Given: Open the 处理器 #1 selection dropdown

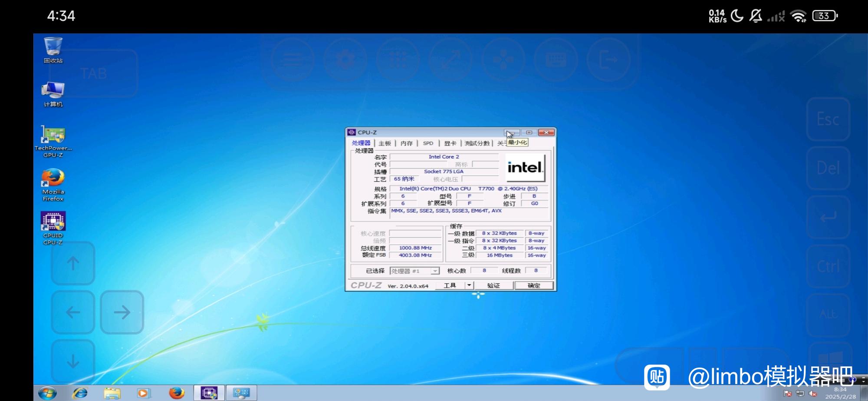Looking at the screenshot, I should coord(414,271).
